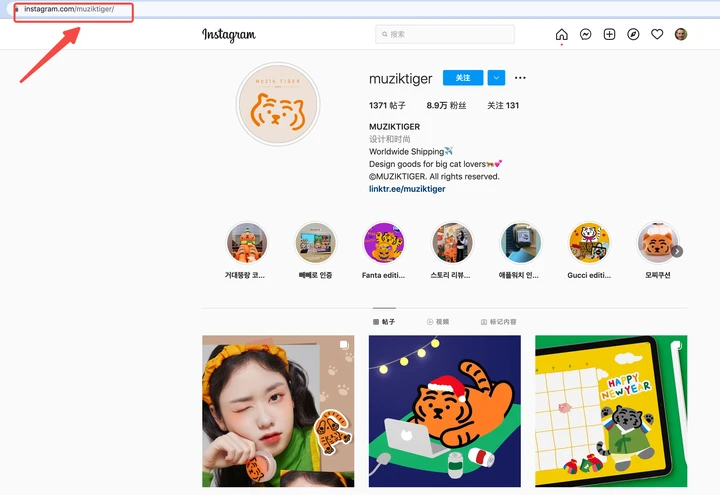
Task: View the 8.9万 粉丝 followers list
Action: pos(446,105)
